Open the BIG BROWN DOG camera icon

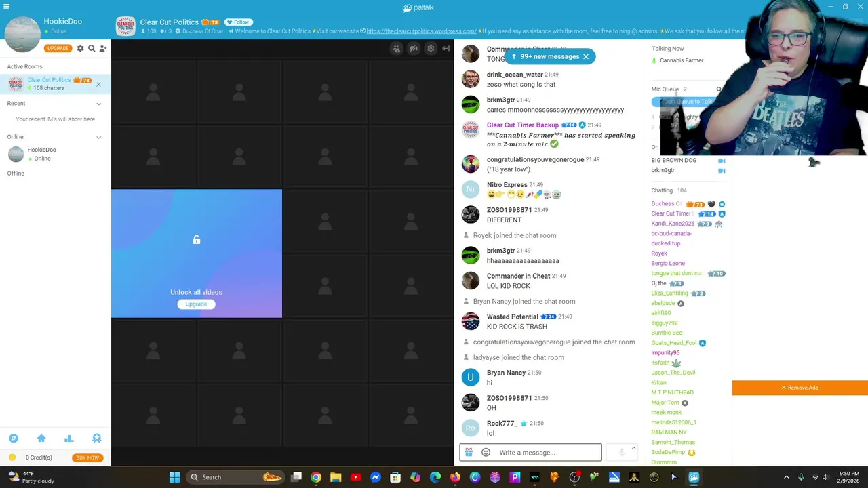pyautogui.click(x=722, y=161)
